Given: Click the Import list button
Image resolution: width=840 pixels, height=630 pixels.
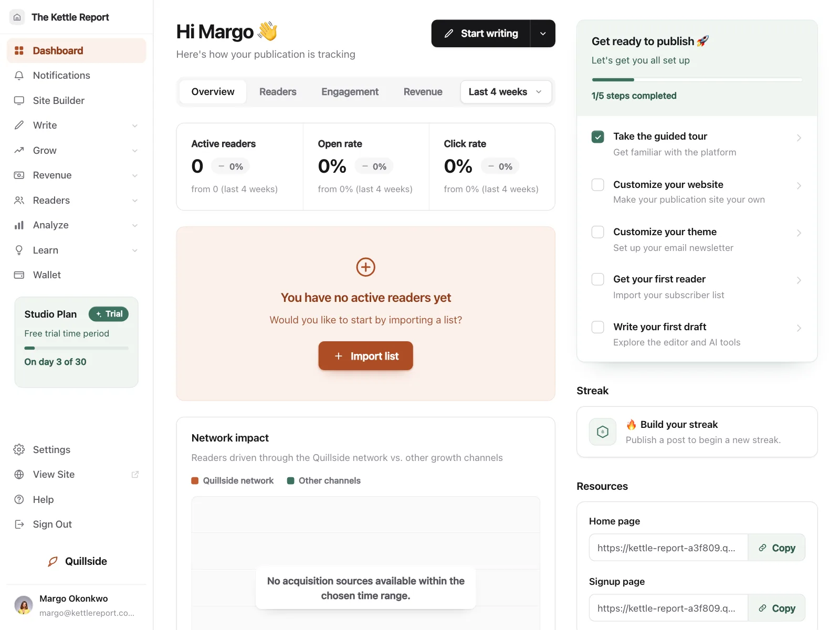Looking at the screenshot, I should (x=366, y=356).
